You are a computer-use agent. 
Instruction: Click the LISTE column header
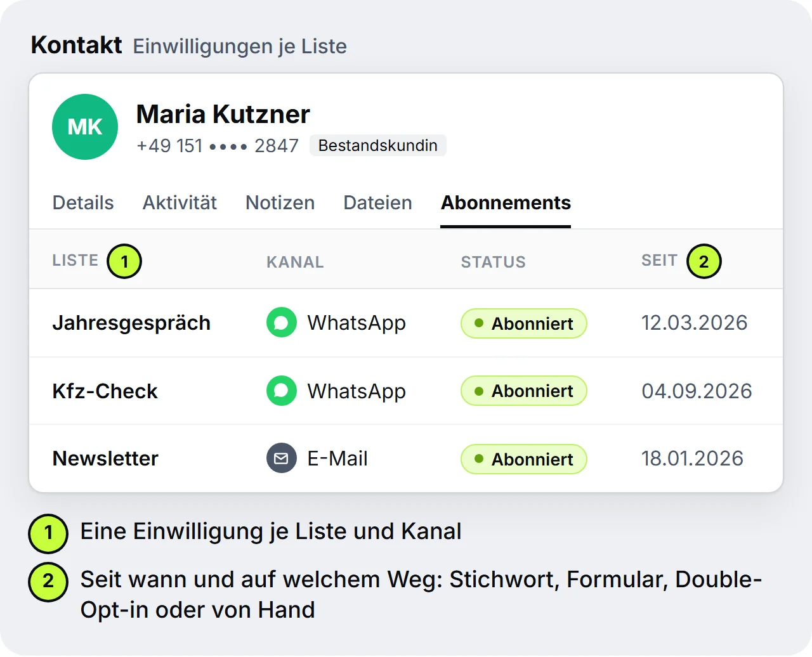coord(75,261)
